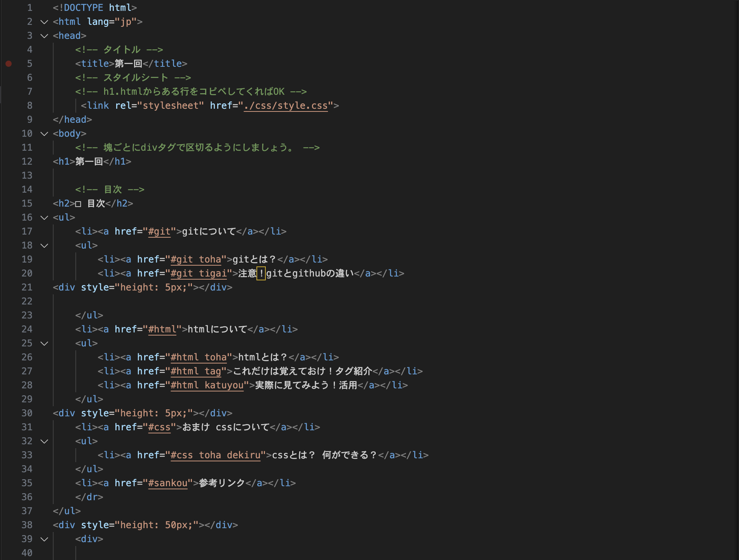739x560 pixels.
Task: Fold the ul block on line 25
Action: [44, 344]
